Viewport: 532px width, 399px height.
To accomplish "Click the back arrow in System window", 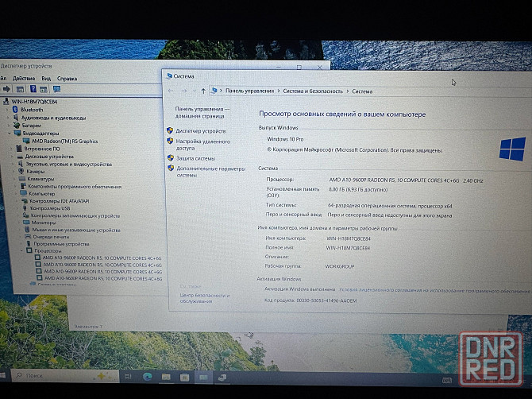I will 171,91.
